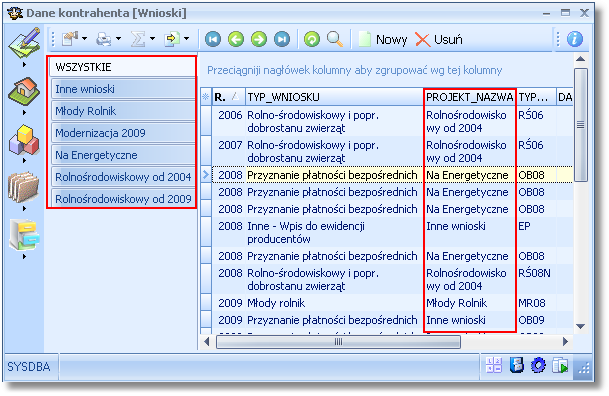Click SYSDBA in the status bar
This screenshot has height=396, width=609.
coord(29,367)
